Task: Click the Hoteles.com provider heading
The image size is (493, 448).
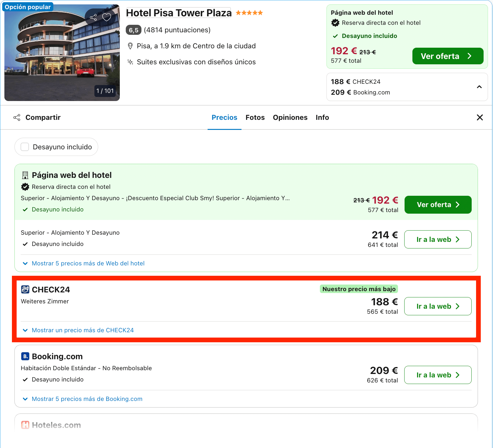Action: coord(56,425)
